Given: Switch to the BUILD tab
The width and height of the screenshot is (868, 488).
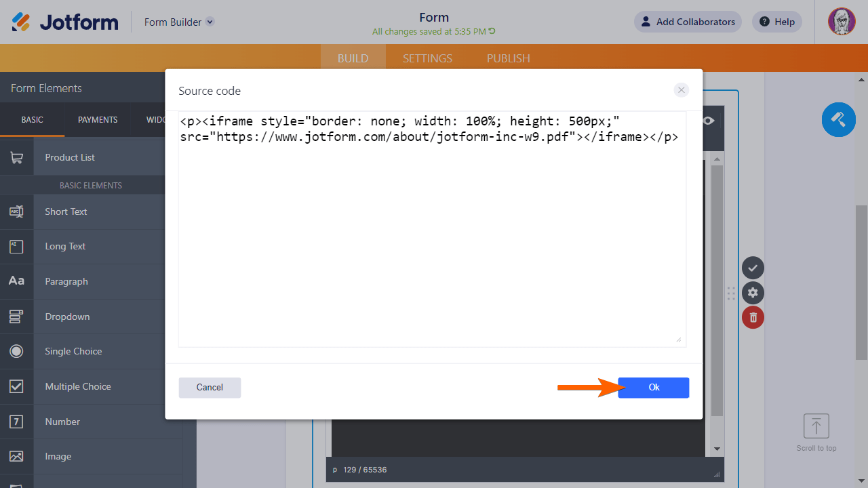Looking at the screenshot, I should 353,58.
